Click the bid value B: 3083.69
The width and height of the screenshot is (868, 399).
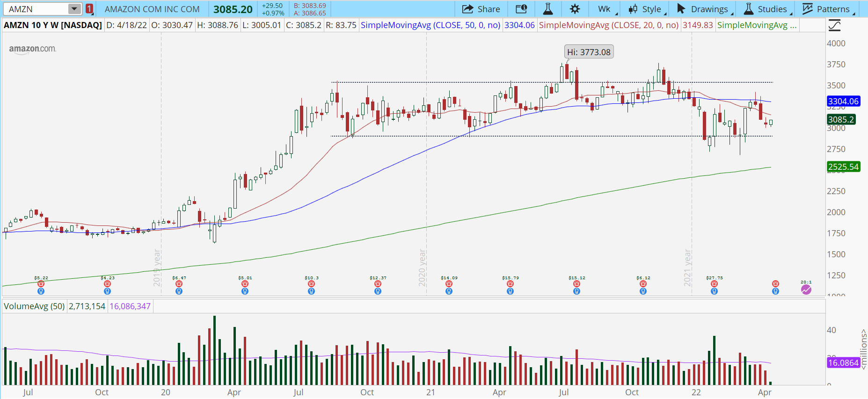click(x=310, y=6)
